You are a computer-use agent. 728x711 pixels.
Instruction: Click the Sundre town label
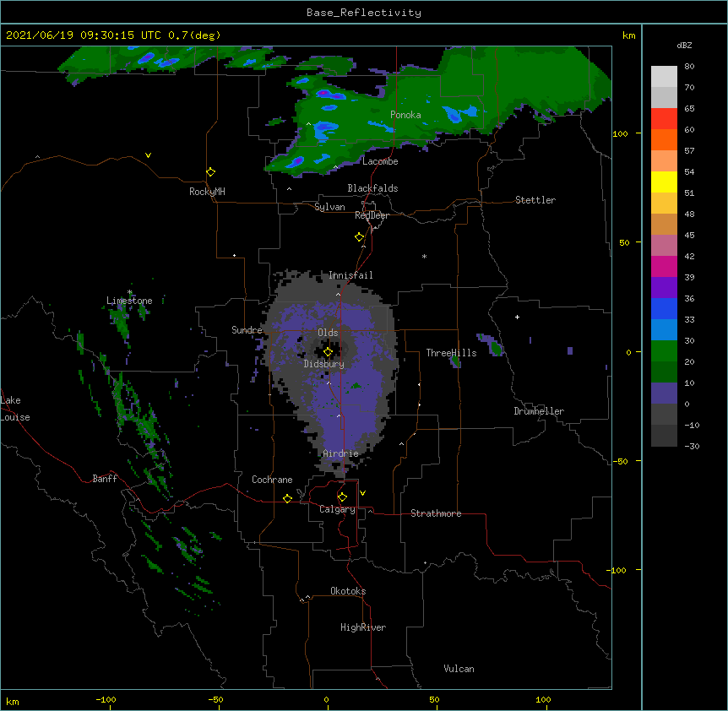(247, 330)
